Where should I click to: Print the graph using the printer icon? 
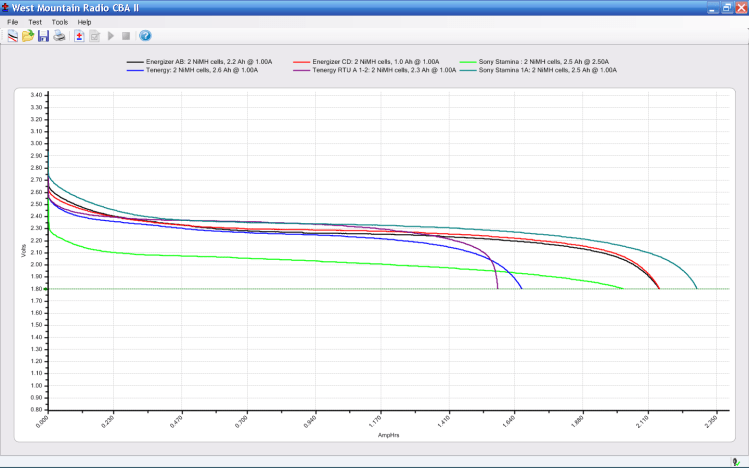coord(59,36)
